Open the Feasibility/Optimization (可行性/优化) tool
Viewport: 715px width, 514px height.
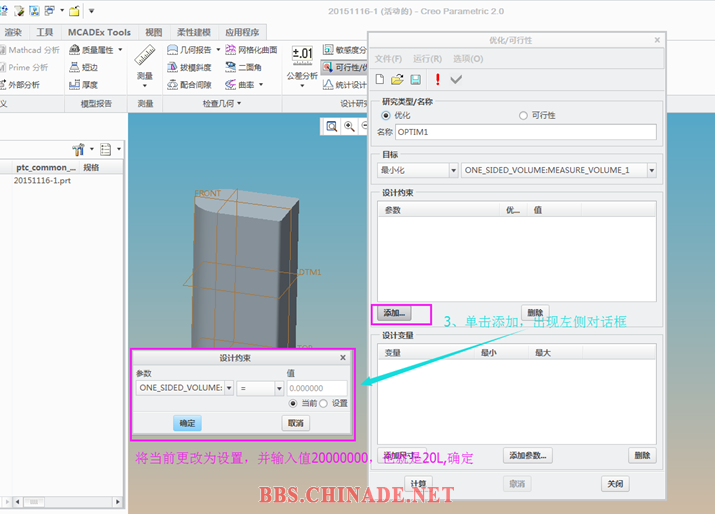coord(344,67)
